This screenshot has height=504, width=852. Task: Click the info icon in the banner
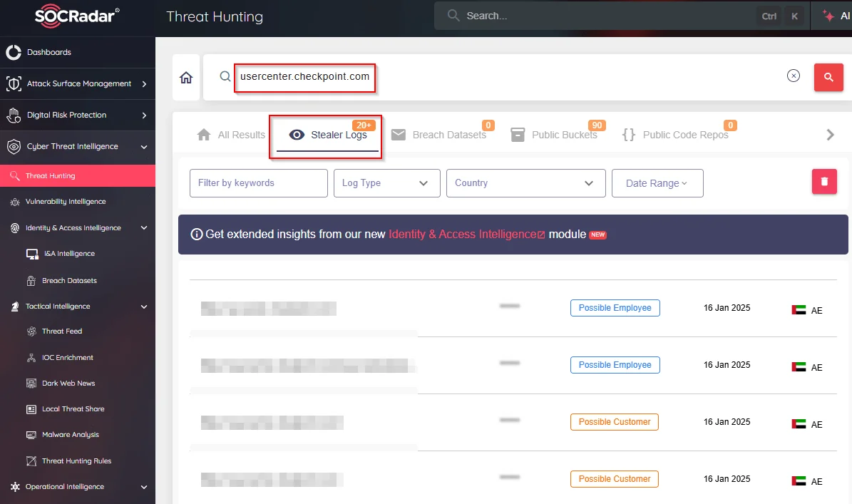click(197, 235)
